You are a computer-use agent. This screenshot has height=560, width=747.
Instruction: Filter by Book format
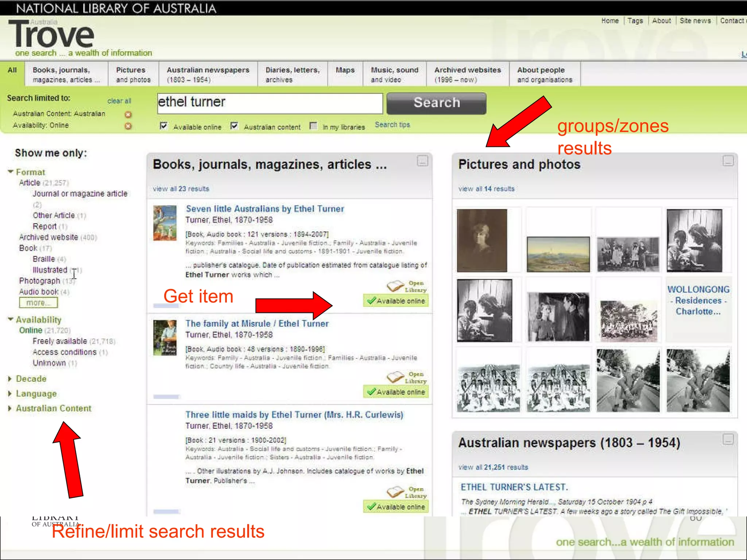point(28,248)
